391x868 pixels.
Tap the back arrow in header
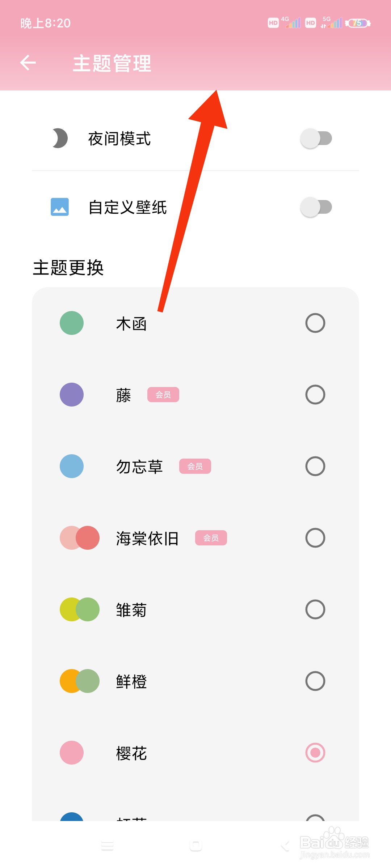pyautogui.click(x=28, y=63)
